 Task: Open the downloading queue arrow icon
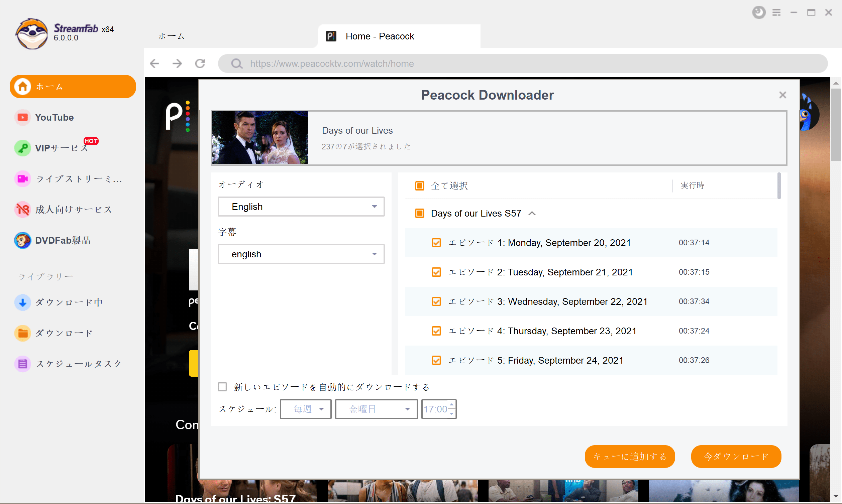coord(22,302)
